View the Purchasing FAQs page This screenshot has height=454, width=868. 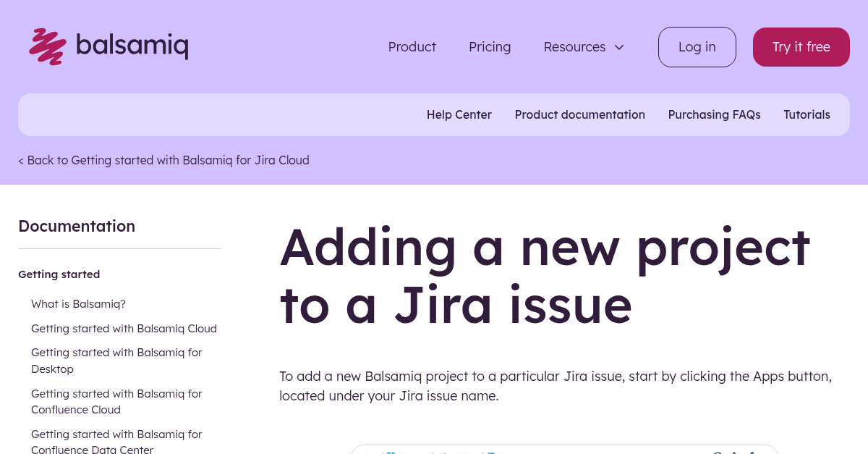coord(714,114)
